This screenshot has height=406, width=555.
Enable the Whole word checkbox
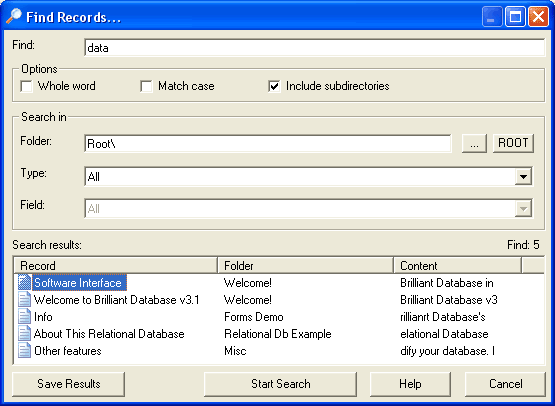pyautogui.click(x=27, y=86)
